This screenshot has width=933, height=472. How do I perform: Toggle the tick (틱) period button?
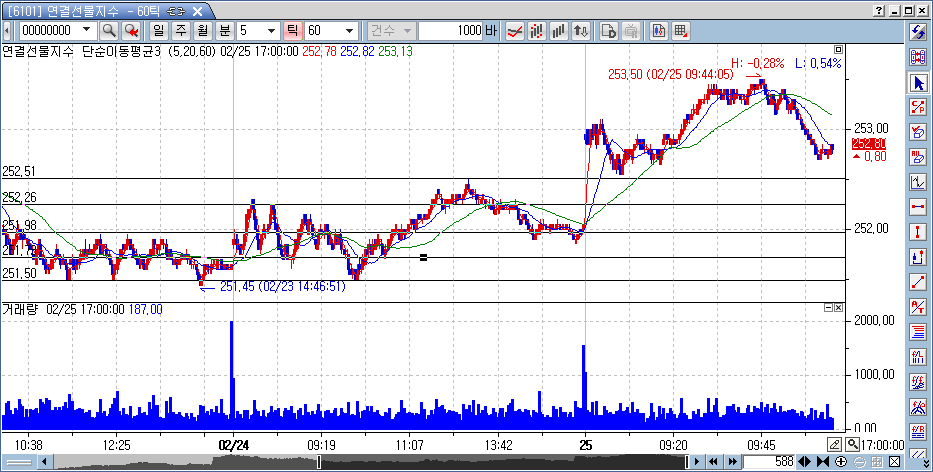294,30
